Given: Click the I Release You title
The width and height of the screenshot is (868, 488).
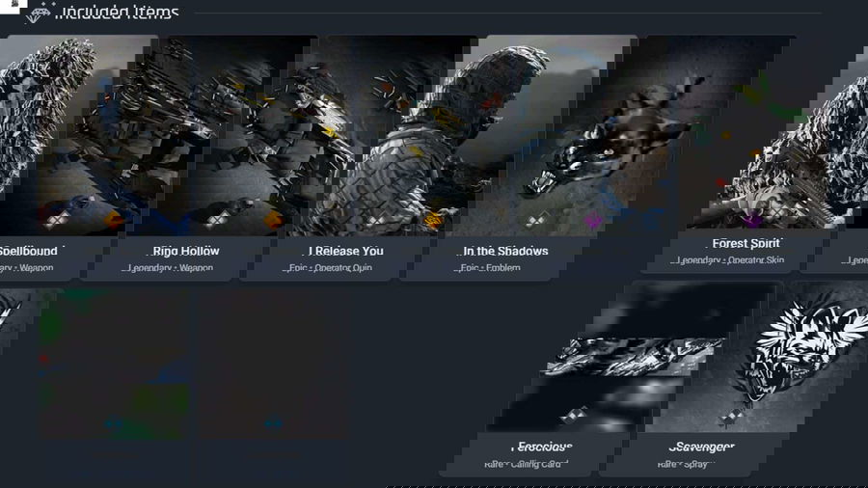Looking at the screenshot, I should (x=345, y=251).
